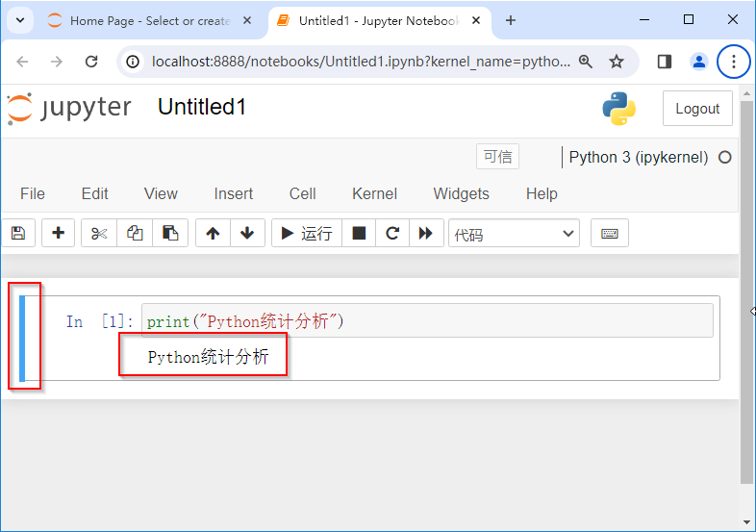Open the command palette keyboard icon
The image size is (756, 532).
(610, 233)
